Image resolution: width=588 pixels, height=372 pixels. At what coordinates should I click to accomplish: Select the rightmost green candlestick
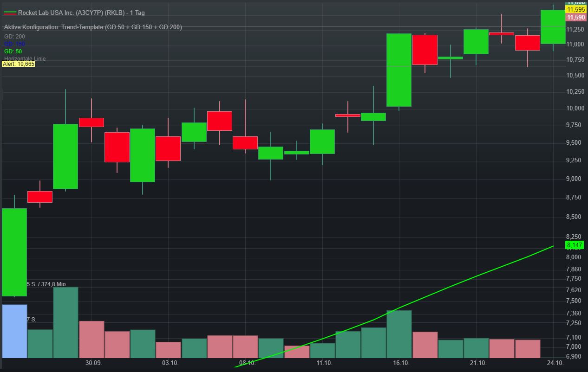553,27
